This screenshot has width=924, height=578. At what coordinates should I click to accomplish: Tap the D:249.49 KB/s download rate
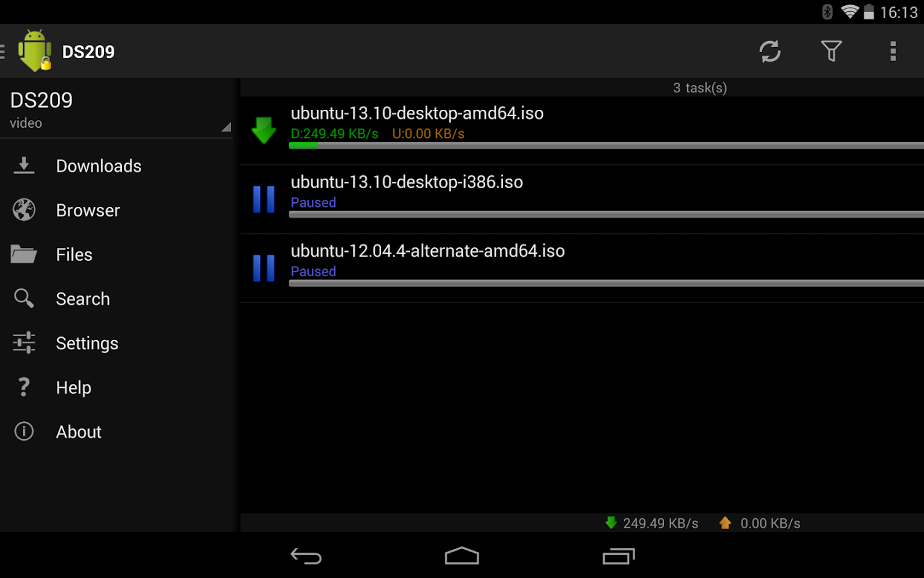point(334,134)
